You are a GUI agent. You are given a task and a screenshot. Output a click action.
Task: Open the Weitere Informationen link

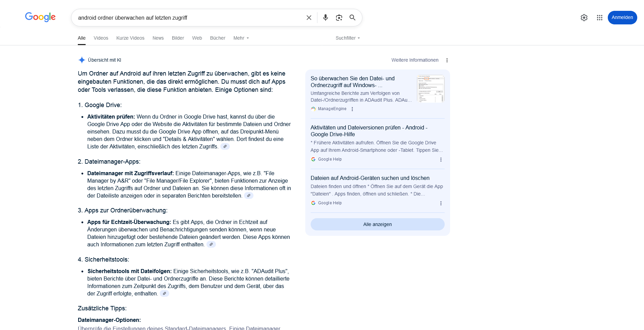415,60
